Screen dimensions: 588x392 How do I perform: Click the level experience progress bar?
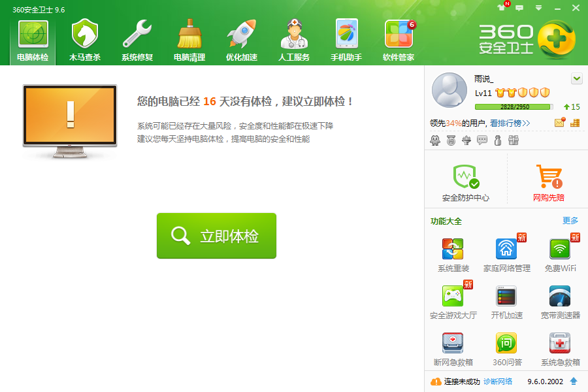tap(514, 107)
